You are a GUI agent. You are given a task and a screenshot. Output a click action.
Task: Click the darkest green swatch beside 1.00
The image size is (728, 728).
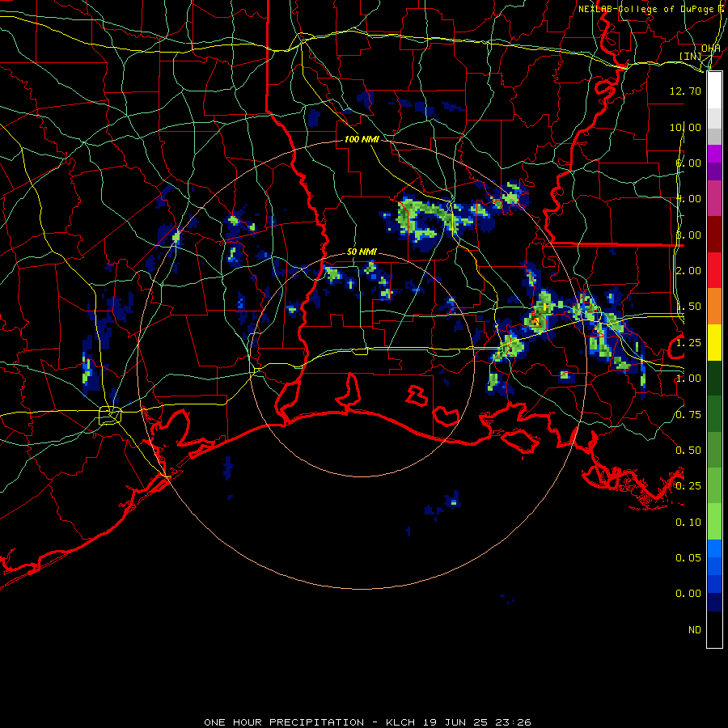coord(714,379)
